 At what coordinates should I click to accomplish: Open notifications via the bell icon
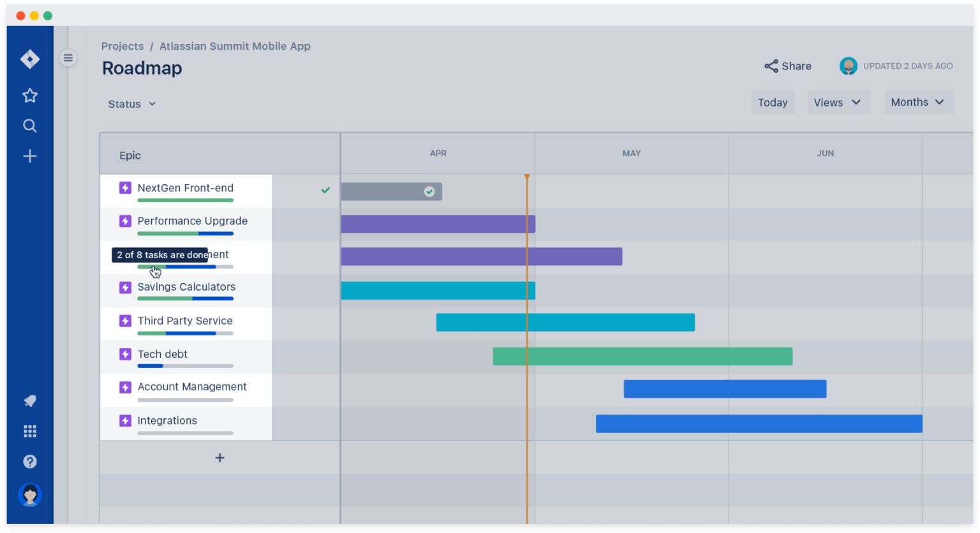[x=29, y=401]
